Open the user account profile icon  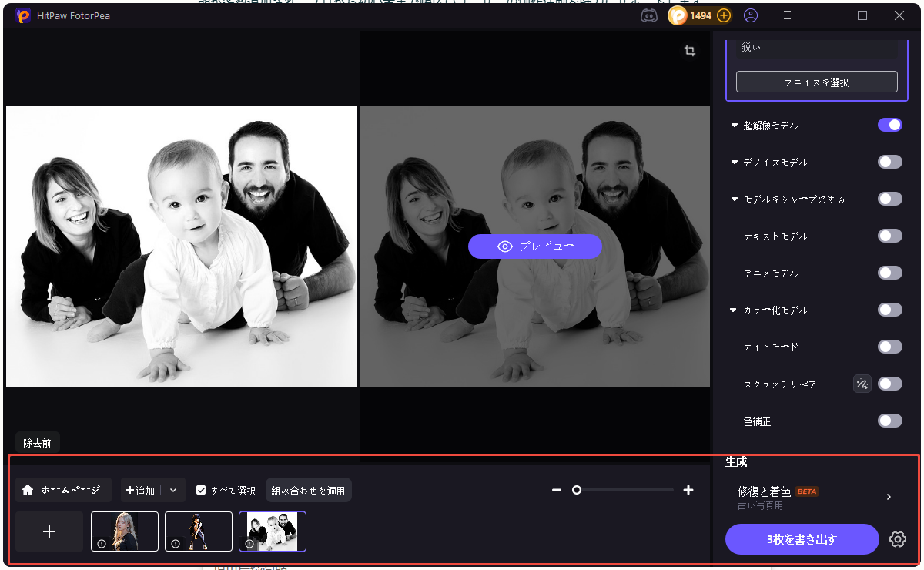(751, 15)
